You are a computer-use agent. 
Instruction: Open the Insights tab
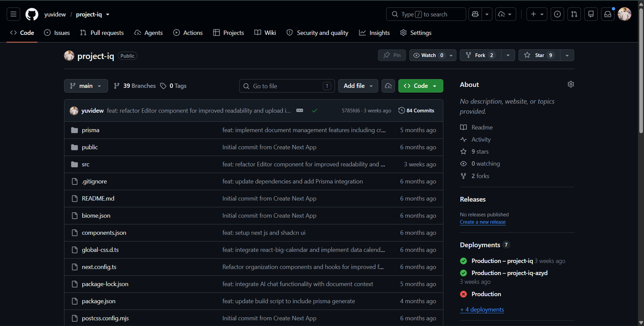(x=375, y=33)
